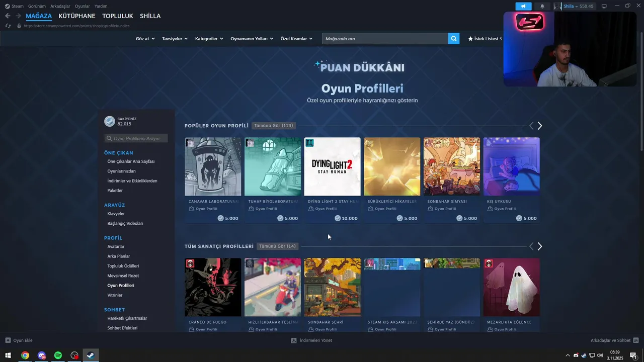
Task: Click the Steam taskbar icon
Action: point(91,355)
